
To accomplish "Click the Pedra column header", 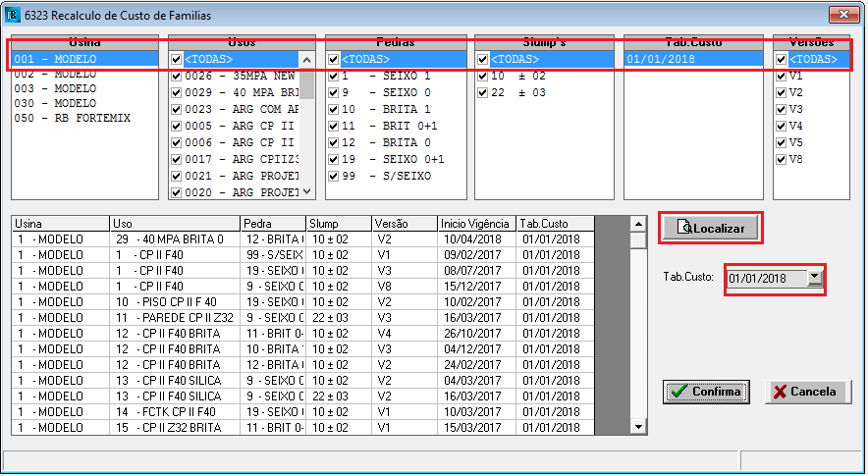I will coord(273,224).
